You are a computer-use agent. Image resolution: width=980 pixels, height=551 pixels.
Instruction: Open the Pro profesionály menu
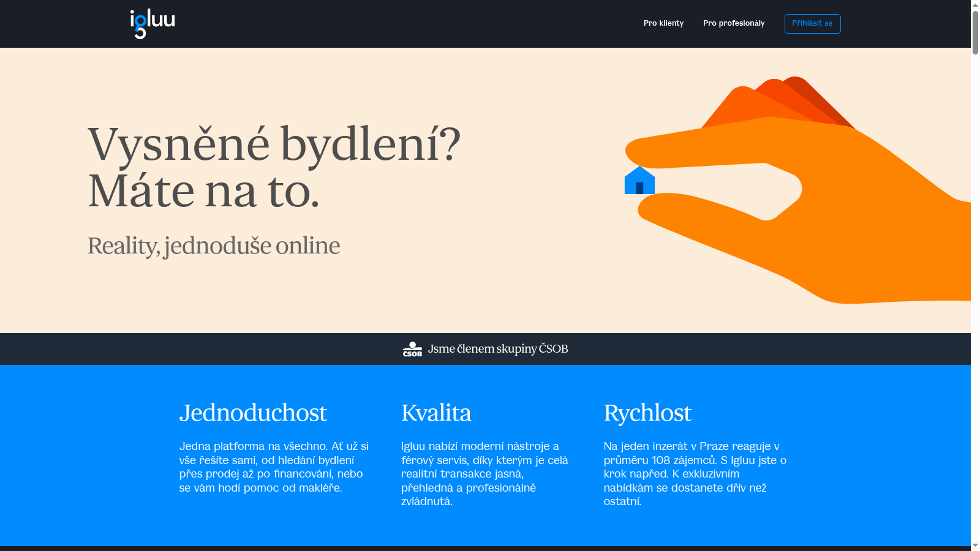(x=733, y=23)
